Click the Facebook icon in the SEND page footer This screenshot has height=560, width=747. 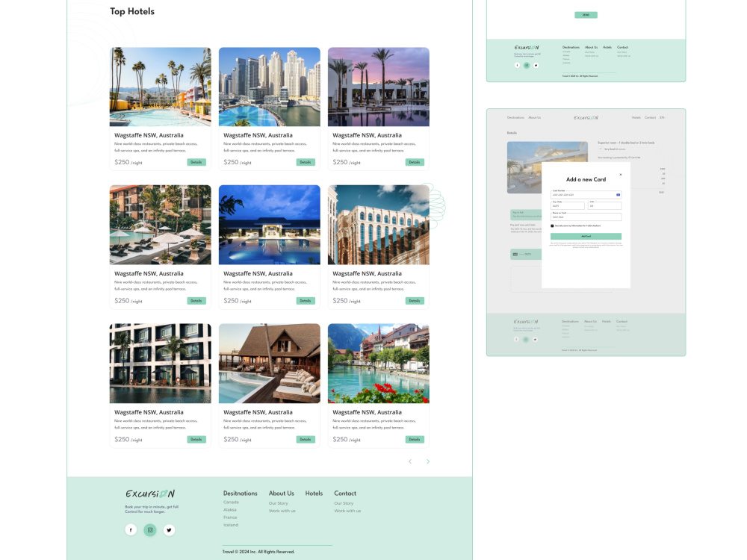tap(518, 65)
